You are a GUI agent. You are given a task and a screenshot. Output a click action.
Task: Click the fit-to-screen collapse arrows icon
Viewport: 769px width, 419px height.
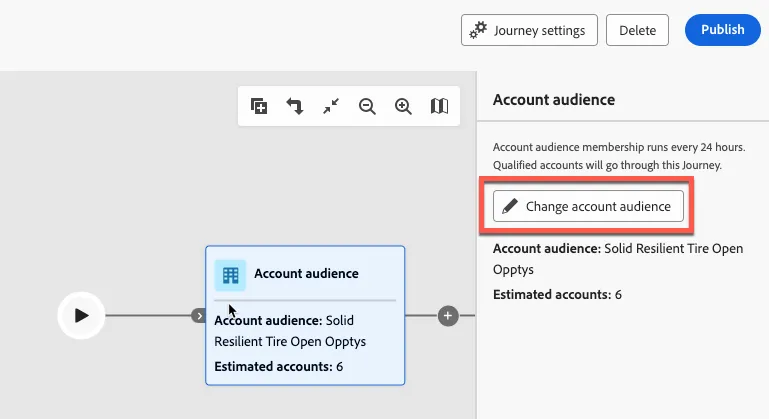[x=331, y=106]
